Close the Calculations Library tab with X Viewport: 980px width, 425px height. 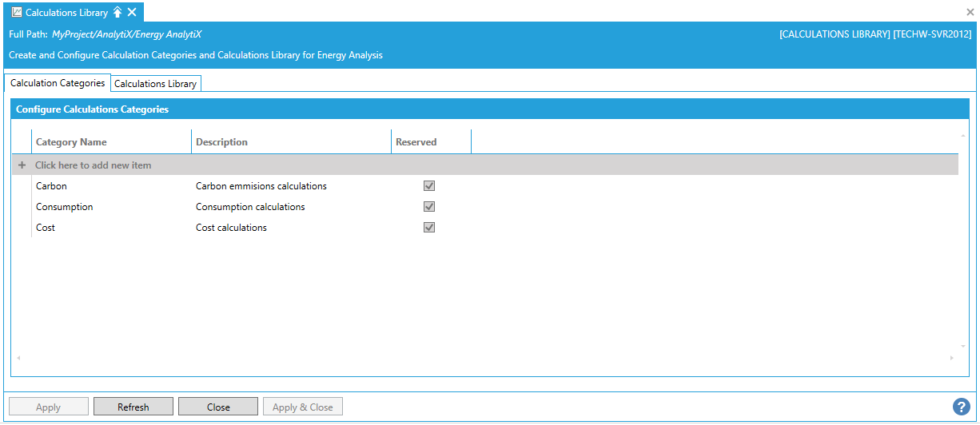point(132,12)
